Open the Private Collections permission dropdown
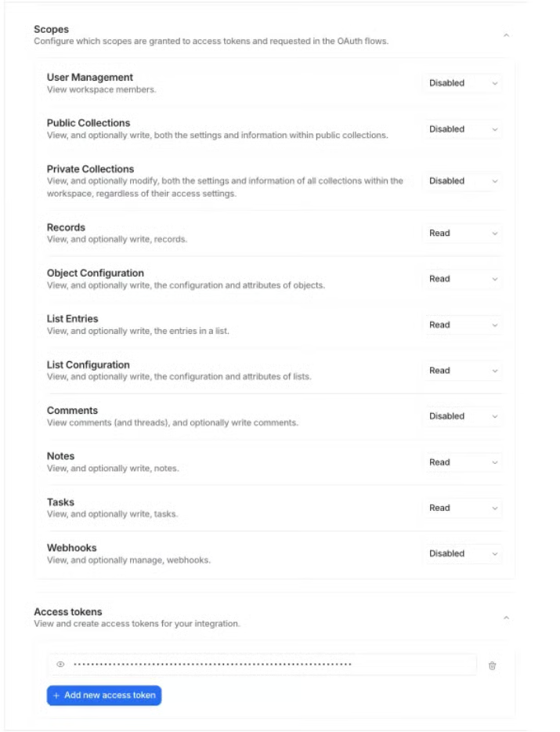Screen dimensions: 560x732 coord(463,181)
